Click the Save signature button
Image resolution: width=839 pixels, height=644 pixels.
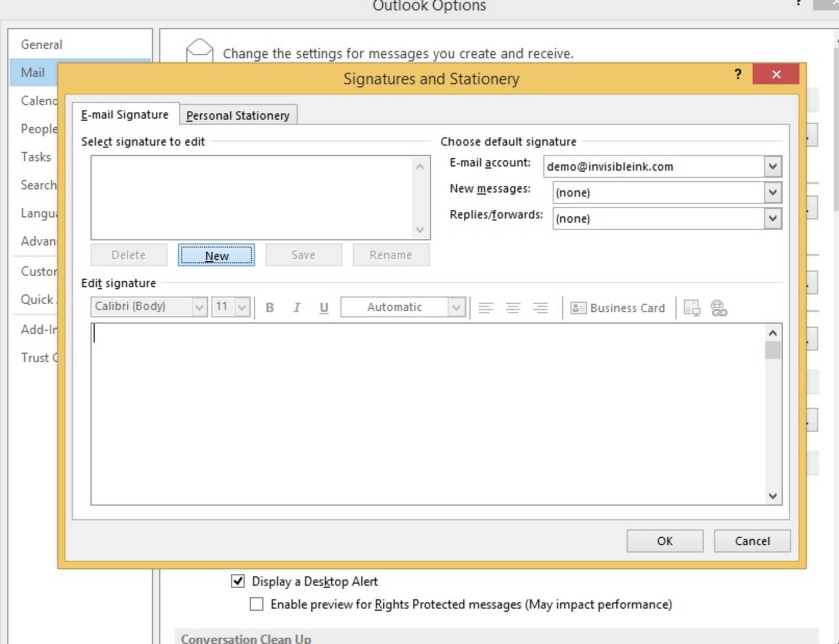pyautogui.click(x=303, y=255)
